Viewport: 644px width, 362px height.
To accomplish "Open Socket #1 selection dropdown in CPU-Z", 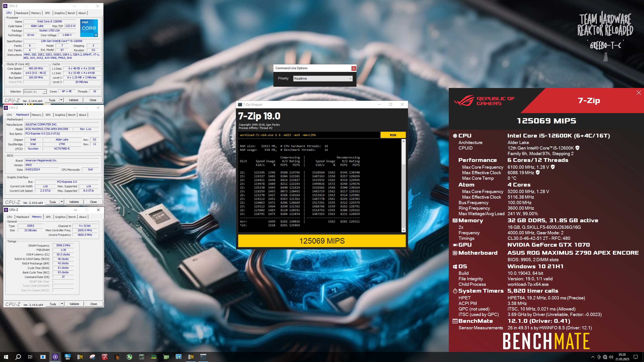I will pos(35,92).
